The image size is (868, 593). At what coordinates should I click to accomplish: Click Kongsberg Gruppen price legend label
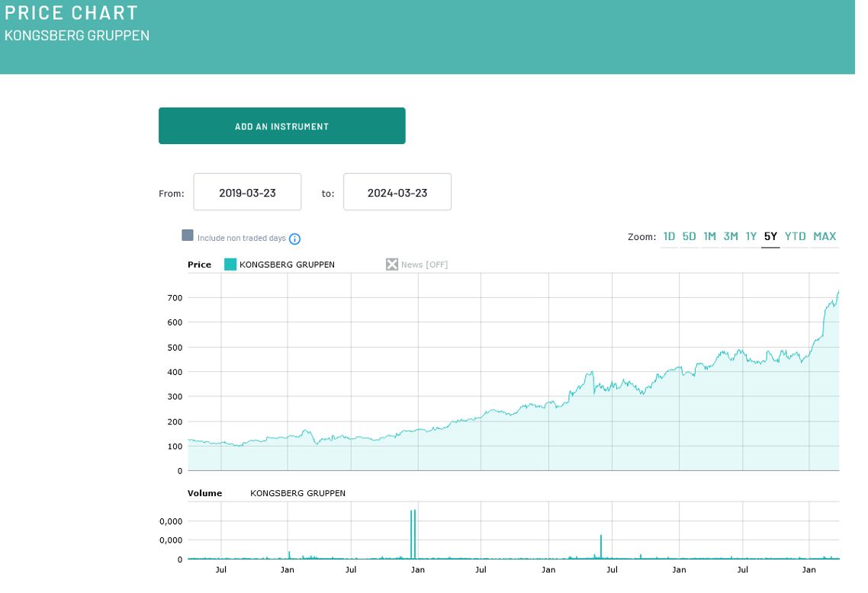coord(287,264)
